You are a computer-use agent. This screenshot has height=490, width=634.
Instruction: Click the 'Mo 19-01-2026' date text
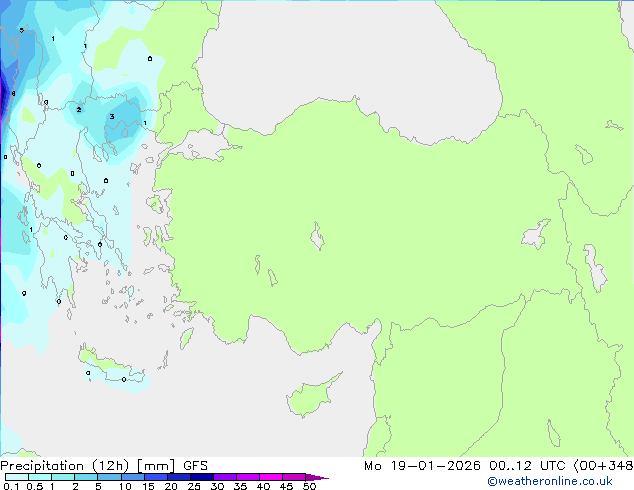click(x=422, y=466)
